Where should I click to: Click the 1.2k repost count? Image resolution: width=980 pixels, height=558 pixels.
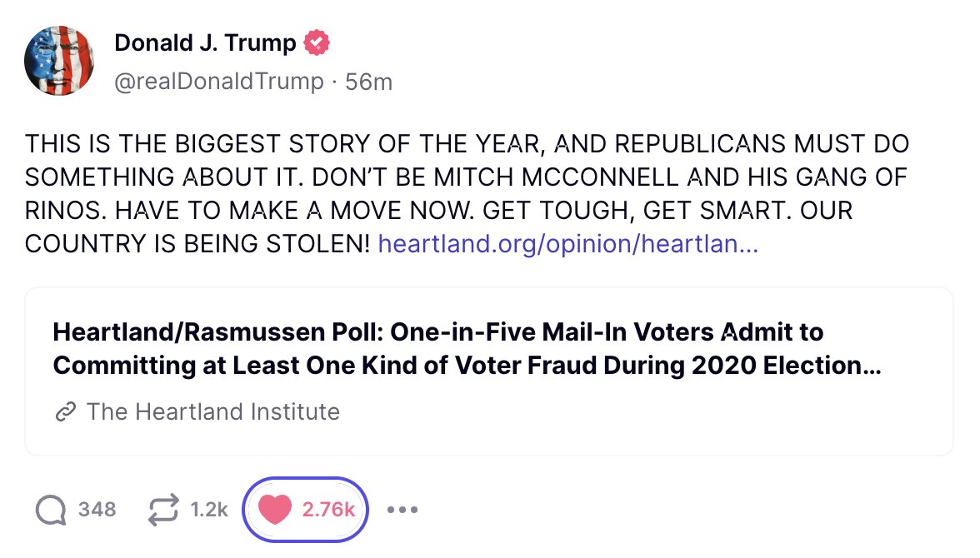[209, 510]
